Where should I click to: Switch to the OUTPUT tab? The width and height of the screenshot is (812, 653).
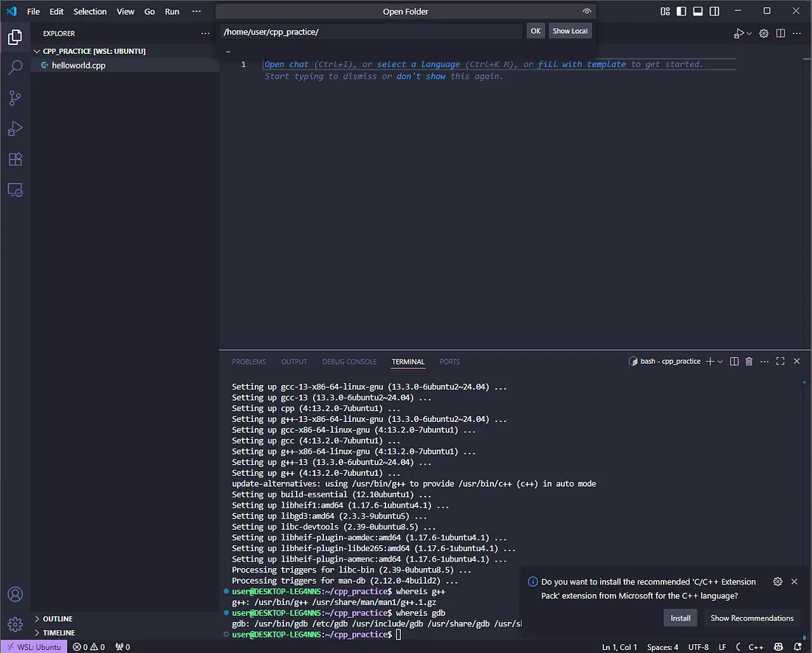tap(294, 362)
